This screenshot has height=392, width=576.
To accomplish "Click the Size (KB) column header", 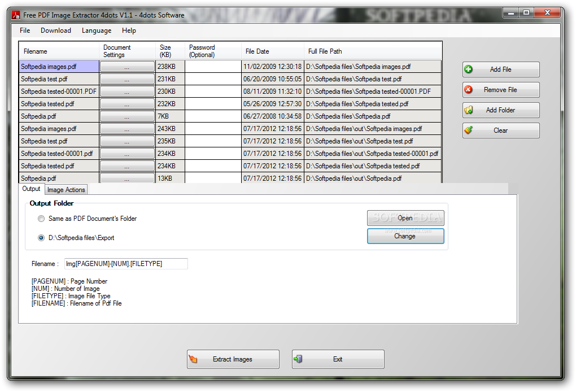I will tap(170, 51).
